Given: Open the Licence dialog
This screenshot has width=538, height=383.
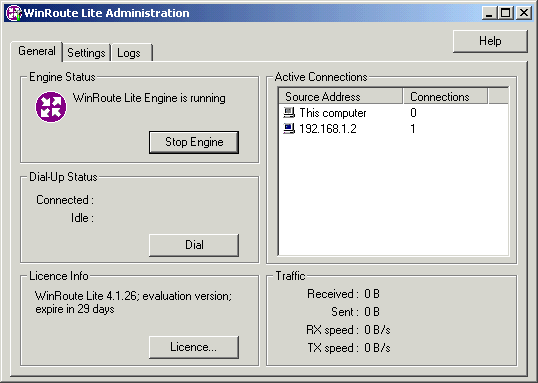Looking at the screenshot, I should pos(194,347).
